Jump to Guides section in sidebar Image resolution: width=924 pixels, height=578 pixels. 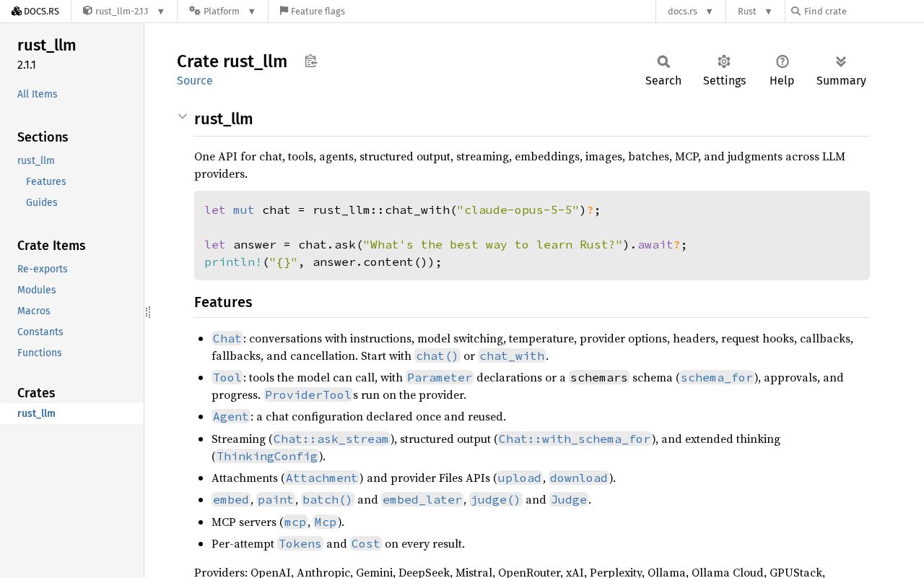coord(42,202)
